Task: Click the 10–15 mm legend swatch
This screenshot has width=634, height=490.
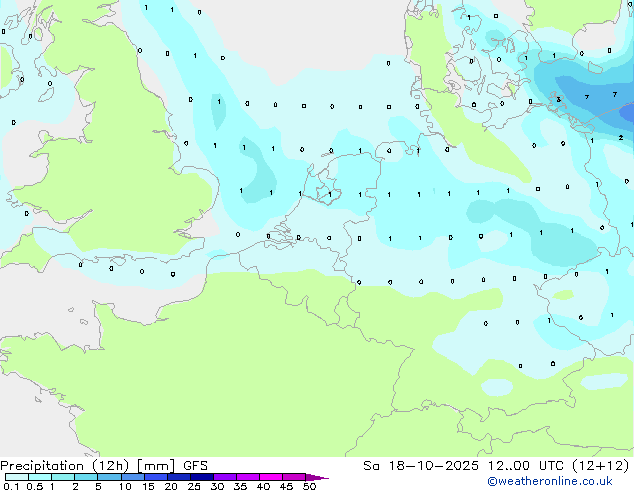Action: [132, 477]
